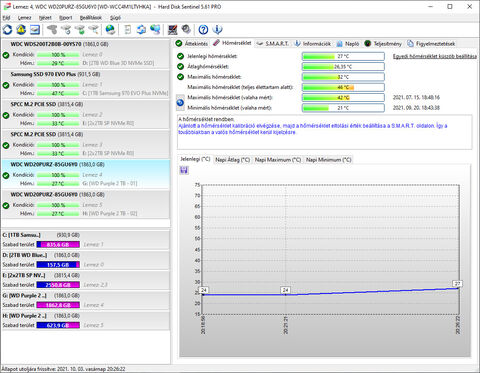The width and height of the screenshot is (480, 373).
Task: Click the first gray disk test toolbar icon
Action: (52, 30)
